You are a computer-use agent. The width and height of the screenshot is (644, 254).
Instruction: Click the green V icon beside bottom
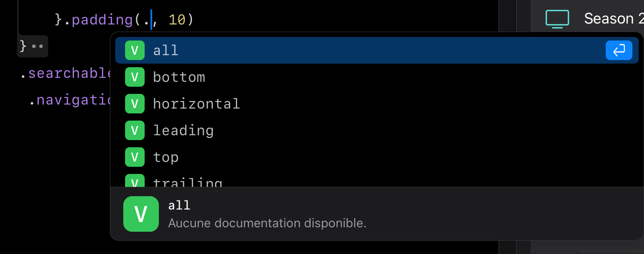134,77
